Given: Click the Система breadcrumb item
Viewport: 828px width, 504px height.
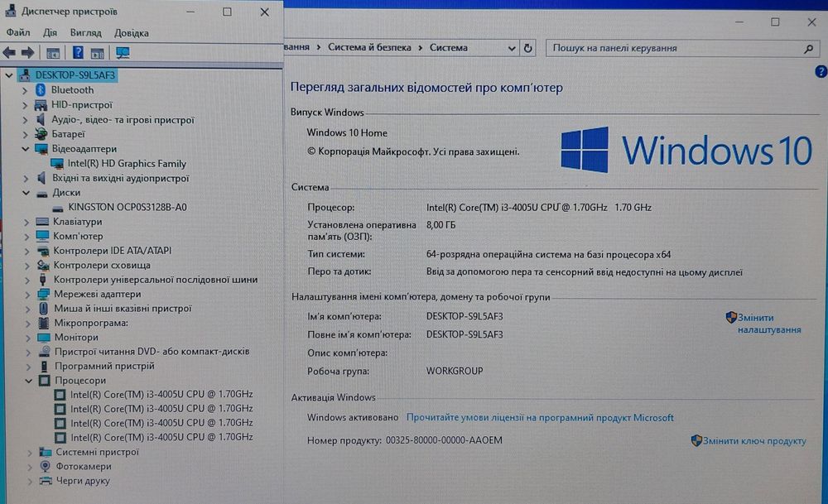Looking at the screenshot, I should pyautogui.click(x=448, y=47).
